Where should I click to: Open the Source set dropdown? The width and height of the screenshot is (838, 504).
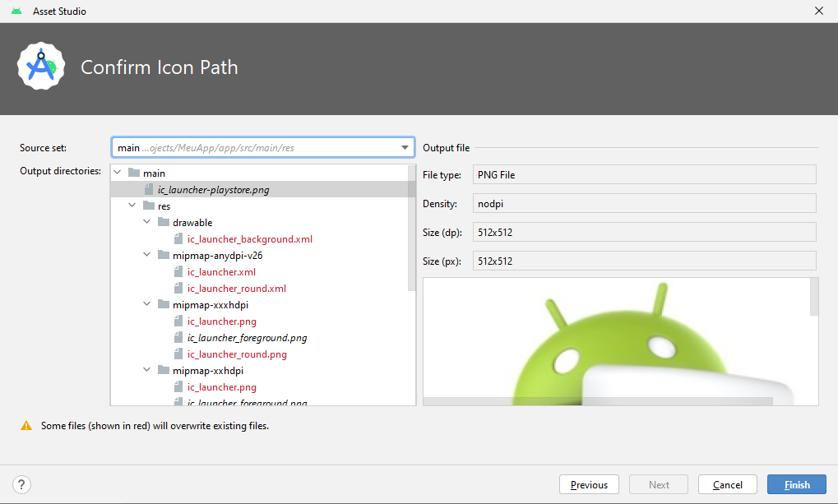405,148
